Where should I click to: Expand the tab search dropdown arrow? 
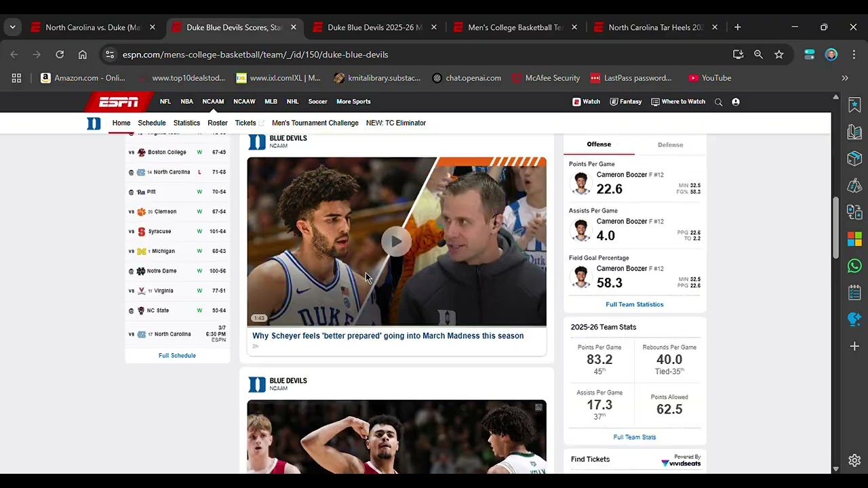point(12,27)
